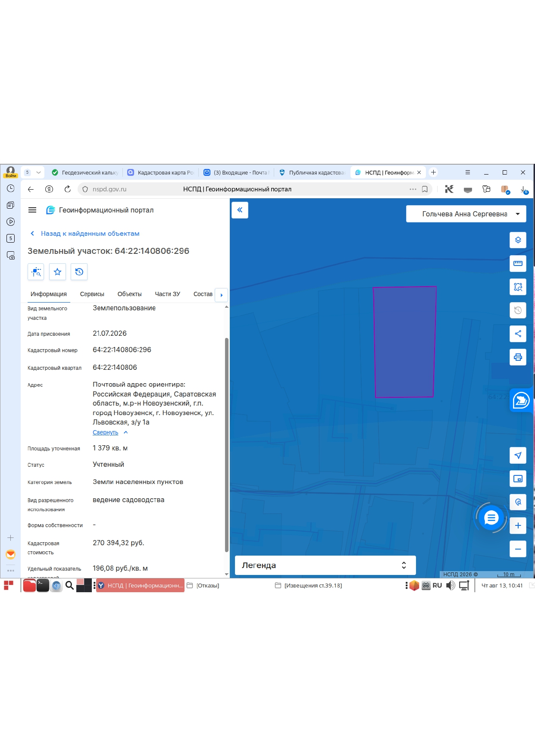Zoom in with the plus button

[518, 525]
